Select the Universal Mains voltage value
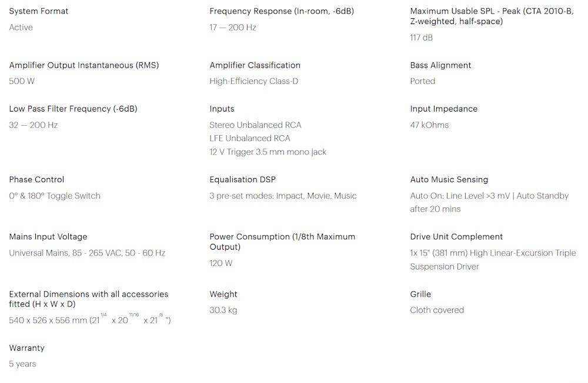The width and height of the screenshot is (588, 383). 87,253
